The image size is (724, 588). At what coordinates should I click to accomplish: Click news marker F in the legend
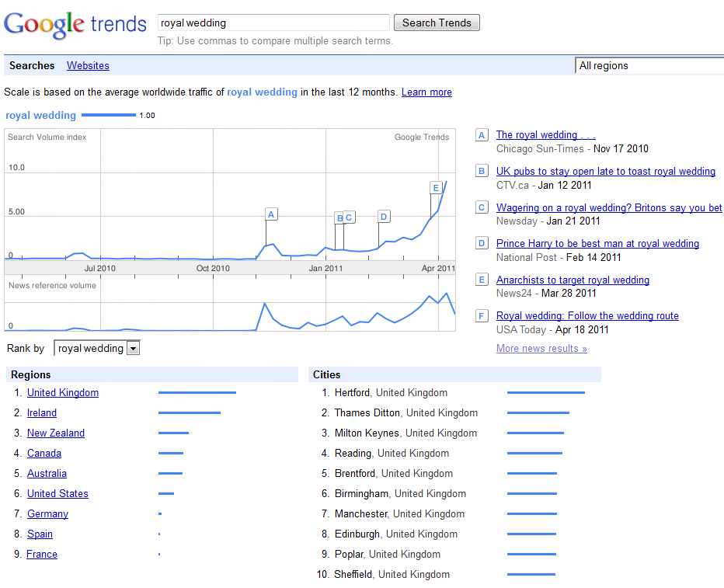[x=482, y=316]
